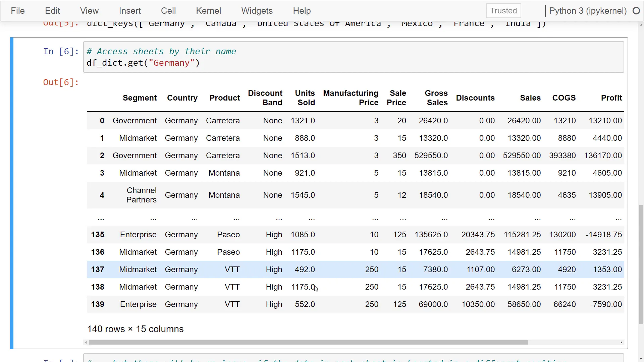Click the Enterprise segment cell in row 139
Screen dimensions: 644x362
click(138, 304)
